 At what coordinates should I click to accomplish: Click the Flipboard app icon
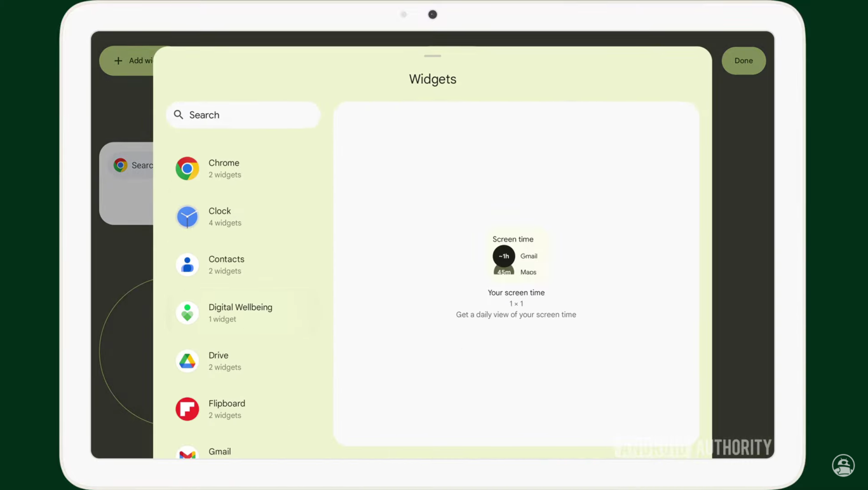(x=187, y=409)
